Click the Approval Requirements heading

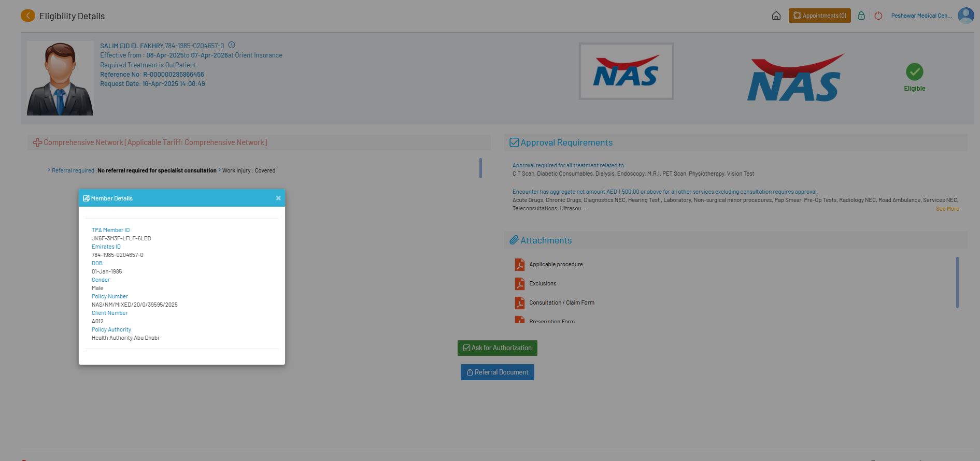[566, 142]
